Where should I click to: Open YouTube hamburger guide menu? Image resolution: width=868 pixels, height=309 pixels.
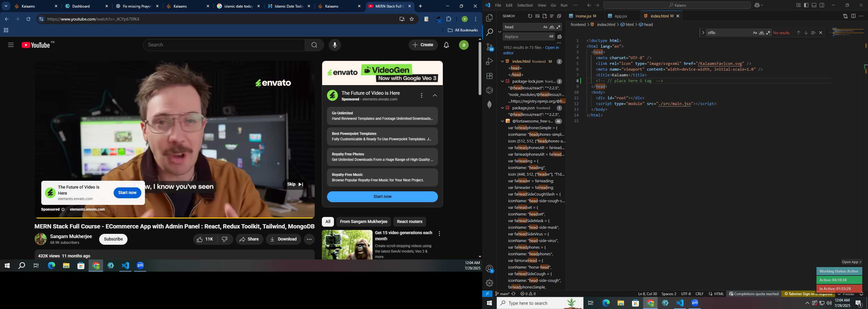click(11, 45)
